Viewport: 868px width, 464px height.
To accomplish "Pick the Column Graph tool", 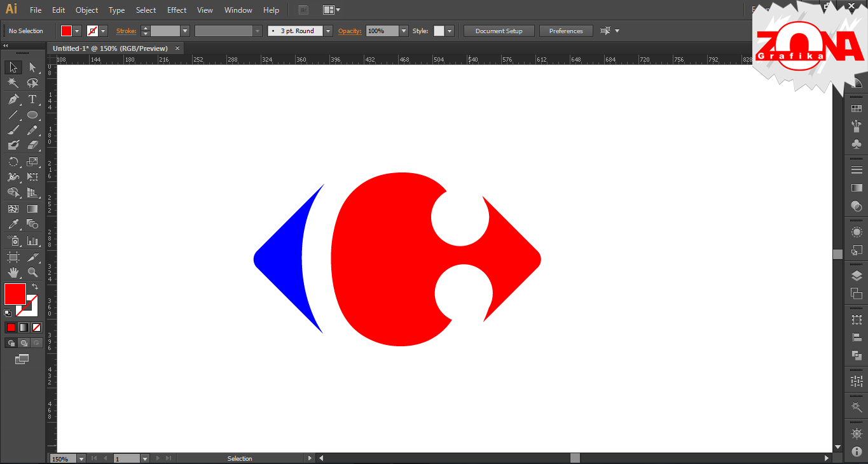I will click(x=32, y=241).
